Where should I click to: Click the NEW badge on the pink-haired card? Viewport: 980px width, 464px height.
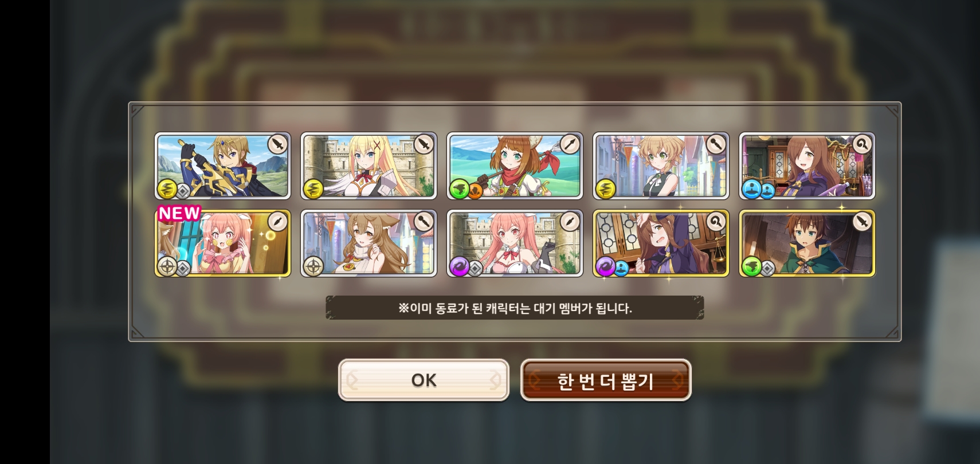point(179,213)
